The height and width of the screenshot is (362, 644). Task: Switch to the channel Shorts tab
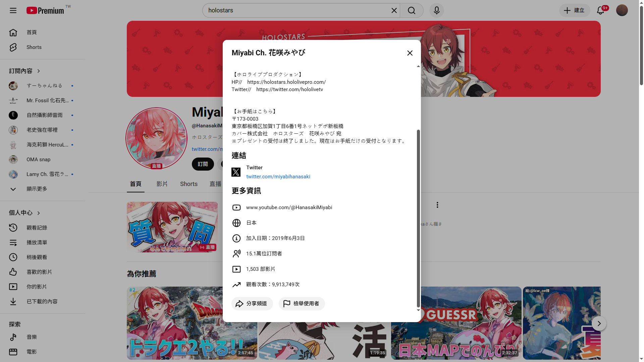[189, 184]
